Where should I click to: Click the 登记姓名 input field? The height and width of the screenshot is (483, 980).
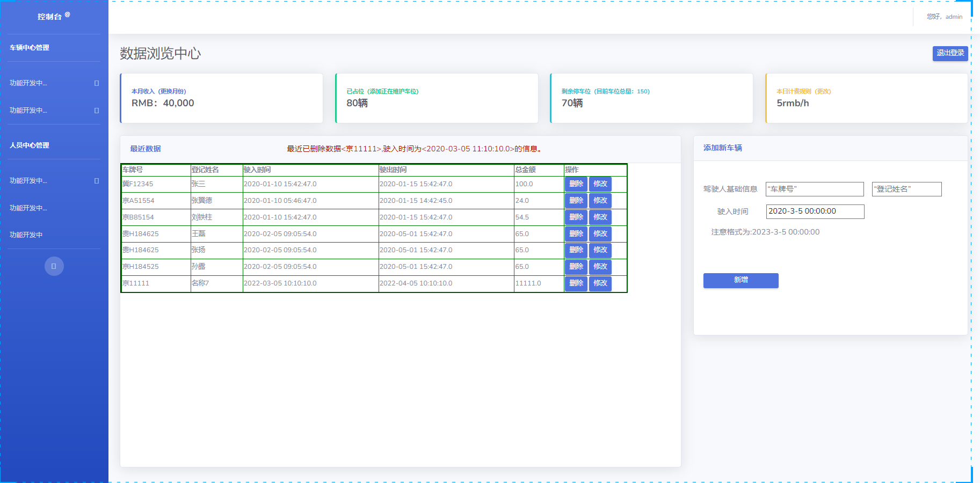(906, 189)
